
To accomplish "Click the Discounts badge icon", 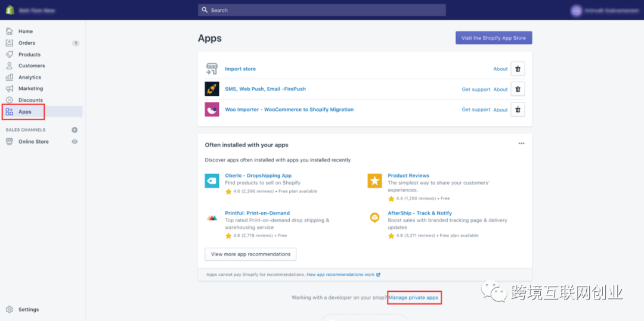I will coord(10,100).
